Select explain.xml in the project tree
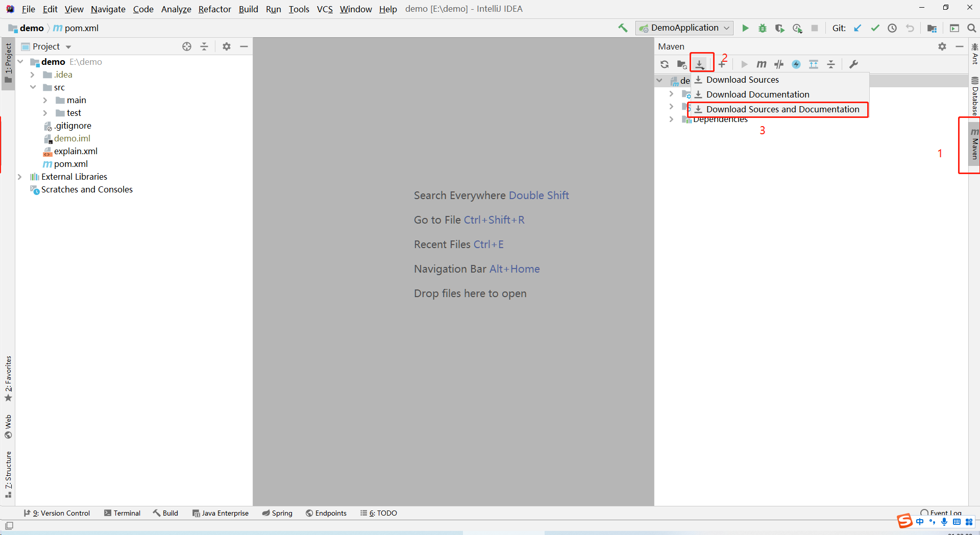 click(x=70, y=151)
